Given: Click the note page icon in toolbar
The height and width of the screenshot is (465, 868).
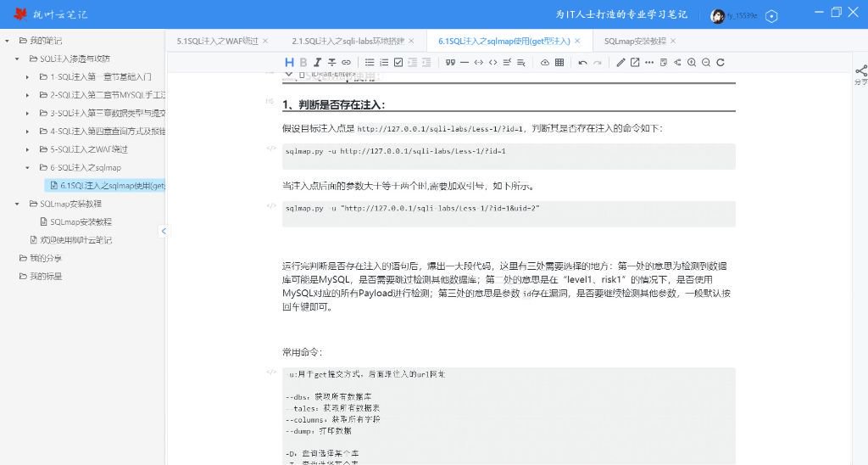Looking at the screenshot, I should click(x=663, y=63).
